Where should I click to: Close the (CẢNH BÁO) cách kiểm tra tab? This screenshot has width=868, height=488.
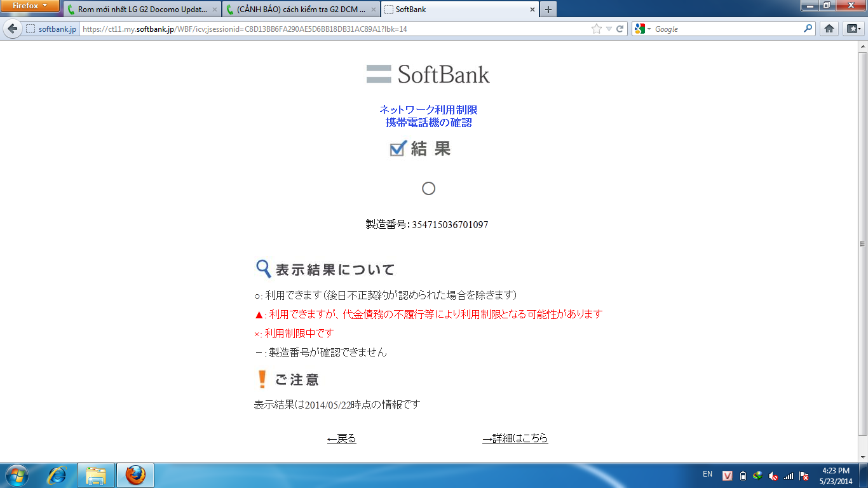(373, 10)
